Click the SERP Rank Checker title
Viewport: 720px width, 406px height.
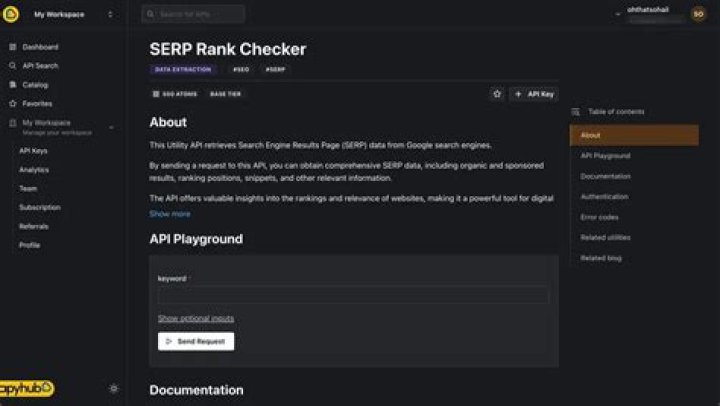[228, 49]
